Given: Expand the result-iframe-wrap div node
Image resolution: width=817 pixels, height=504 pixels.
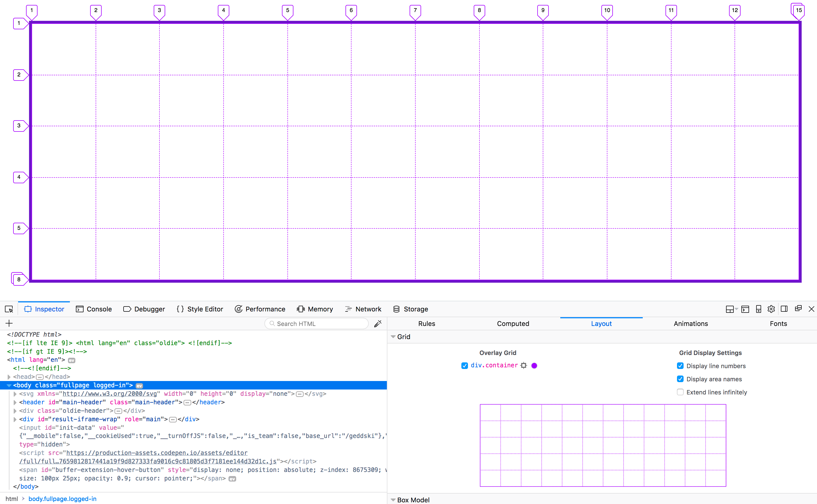Looking at the screenshot, I should pyautogui.click(x=15, y=419).
